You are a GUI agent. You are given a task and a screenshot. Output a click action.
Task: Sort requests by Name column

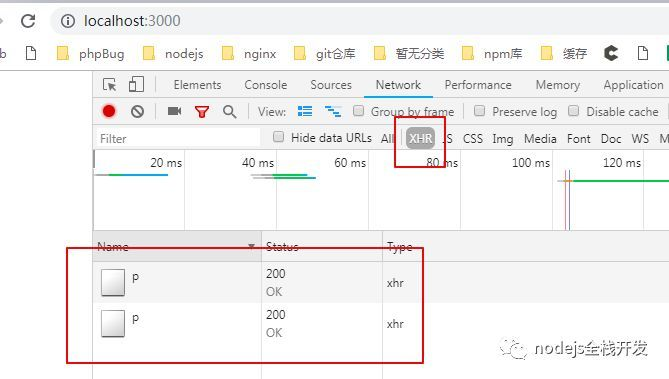pos(177,246)
